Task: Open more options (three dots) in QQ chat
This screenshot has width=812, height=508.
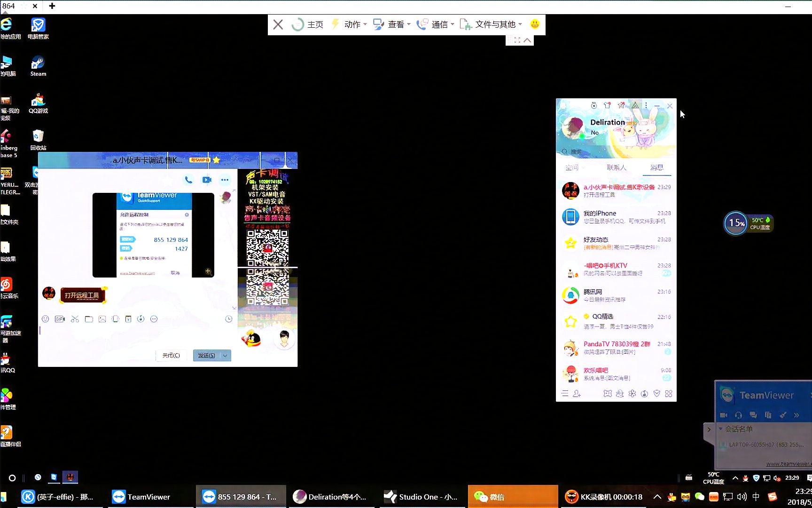Action: coord(225,180)
